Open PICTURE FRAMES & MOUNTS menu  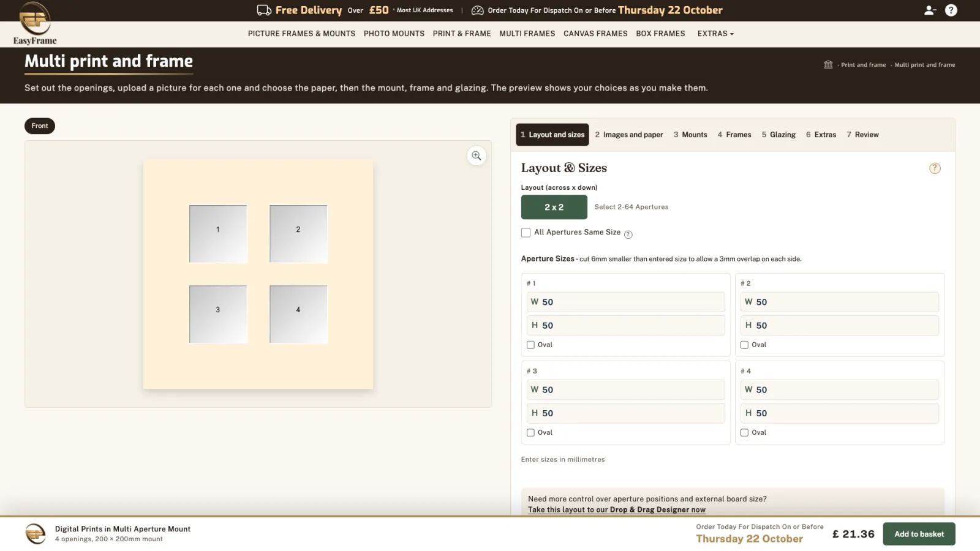point(301,34)
